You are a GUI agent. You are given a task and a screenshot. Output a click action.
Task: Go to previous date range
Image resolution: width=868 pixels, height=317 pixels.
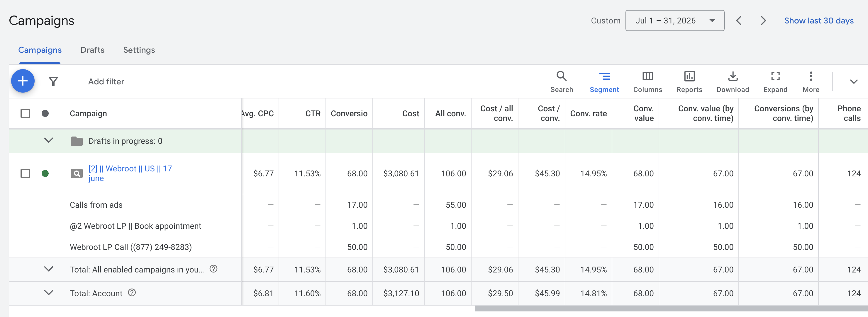click(x=739, y=21)
